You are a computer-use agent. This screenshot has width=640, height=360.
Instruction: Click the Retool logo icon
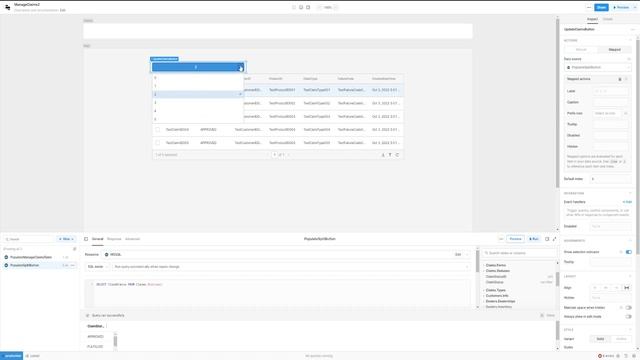(x=7, y=7)
